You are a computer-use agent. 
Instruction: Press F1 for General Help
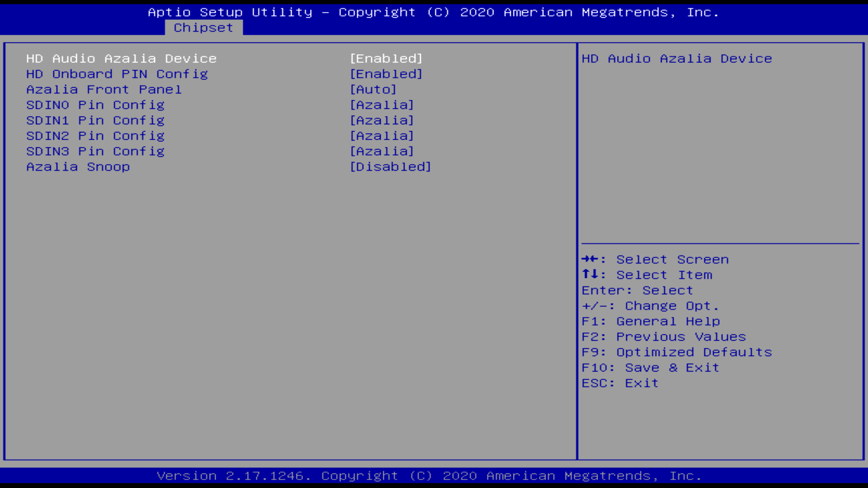651,320
